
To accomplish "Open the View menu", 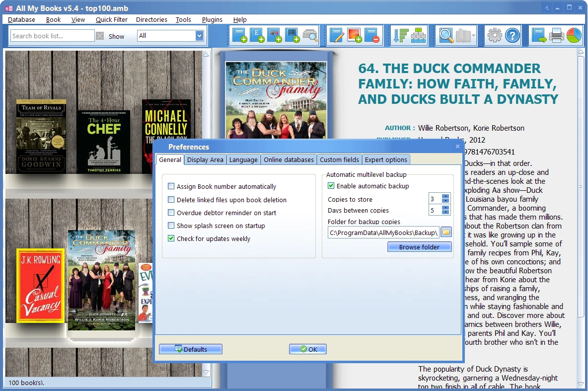I will pos(78,19).
